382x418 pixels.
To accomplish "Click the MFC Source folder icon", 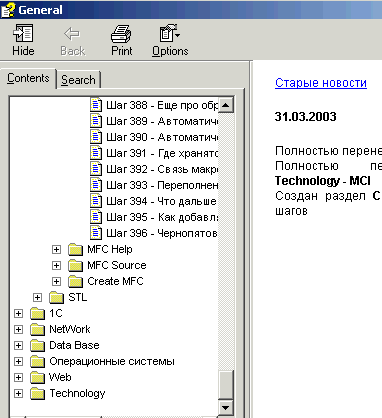I will pyautogui.click(x=75, y=265).
